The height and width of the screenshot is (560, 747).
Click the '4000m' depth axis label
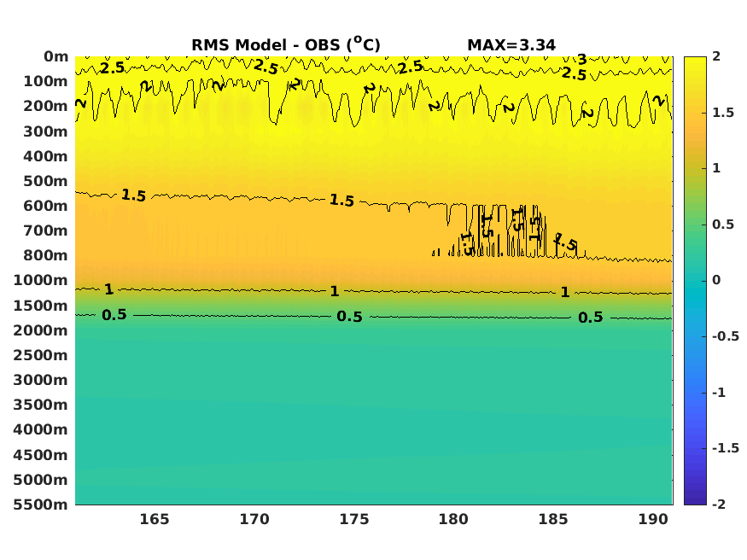41,429
